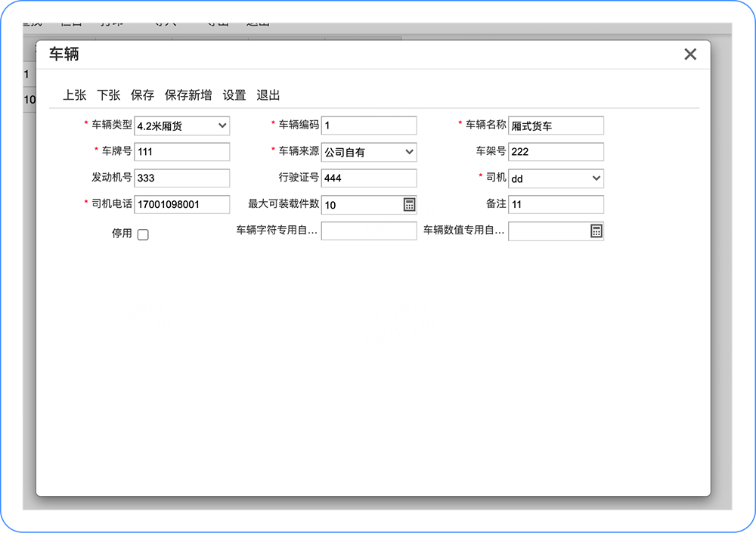Focus the 车辆编码 input field
Image resolution: width=756 pixels, height=533 pixels.
point(369,126)
